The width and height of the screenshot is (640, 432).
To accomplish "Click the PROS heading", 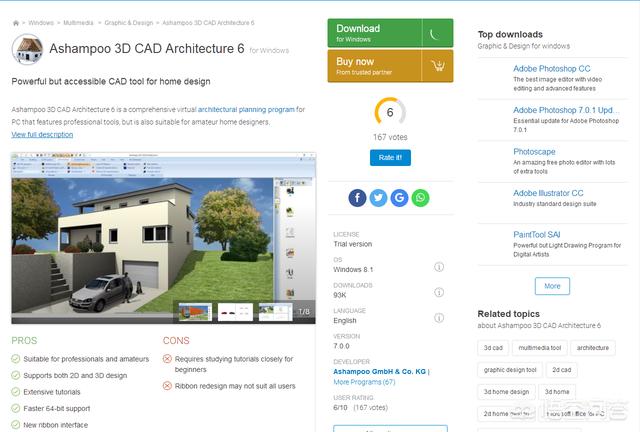I will (24, 341).
